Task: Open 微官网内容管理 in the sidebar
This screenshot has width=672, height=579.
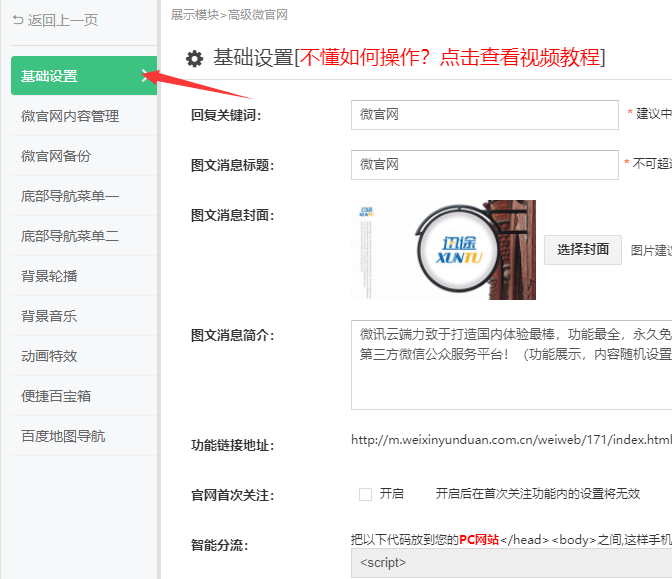Action: pyautogui.click(x=70, y=116)
